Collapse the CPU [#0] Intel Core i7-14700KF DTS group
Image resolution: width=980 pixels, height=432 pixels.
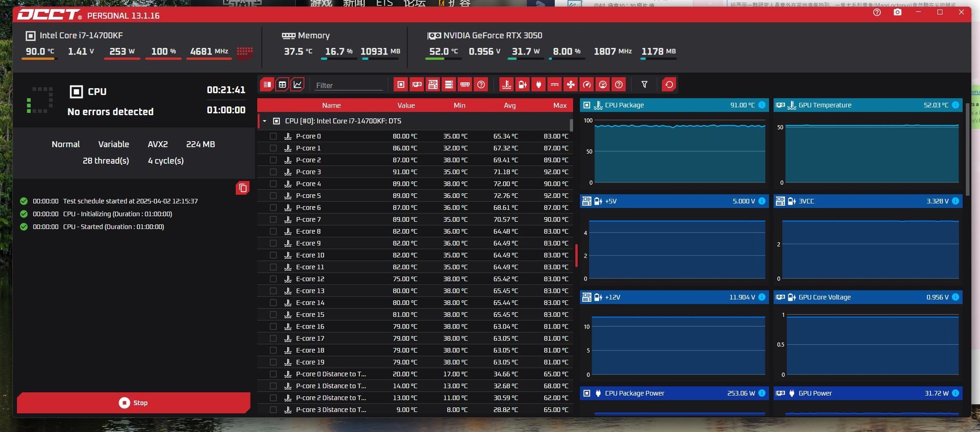(x=264, y=121)
